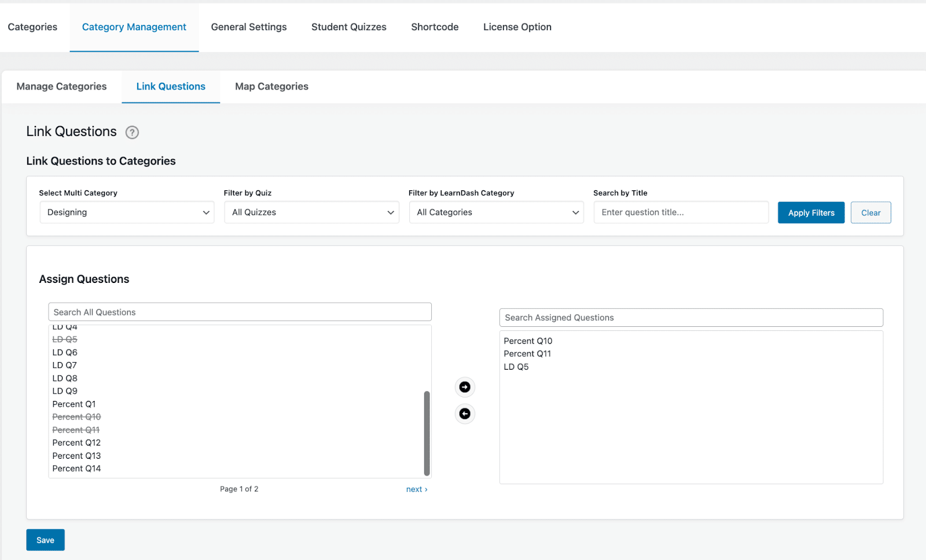Select Percent Q13 in the All Questions list
Viewport: 926px width, 560px height.
(76, 456)
